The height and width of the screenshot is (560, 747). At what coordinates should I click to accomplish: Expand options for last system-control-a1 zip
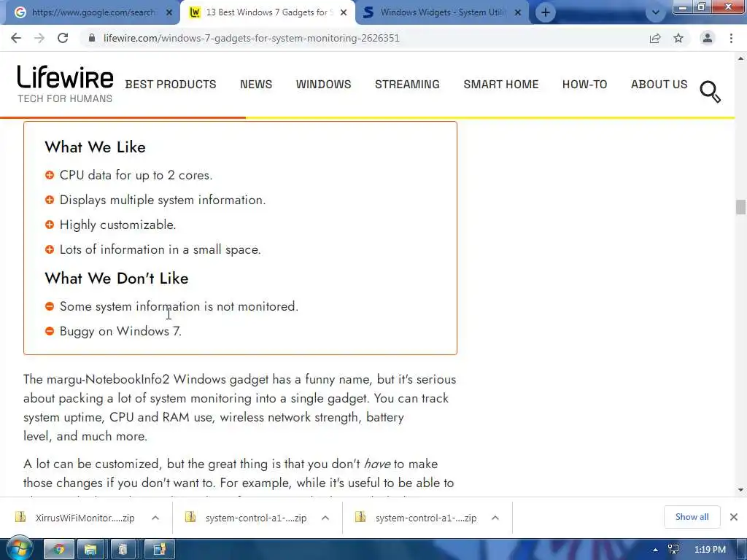[495, 518]
